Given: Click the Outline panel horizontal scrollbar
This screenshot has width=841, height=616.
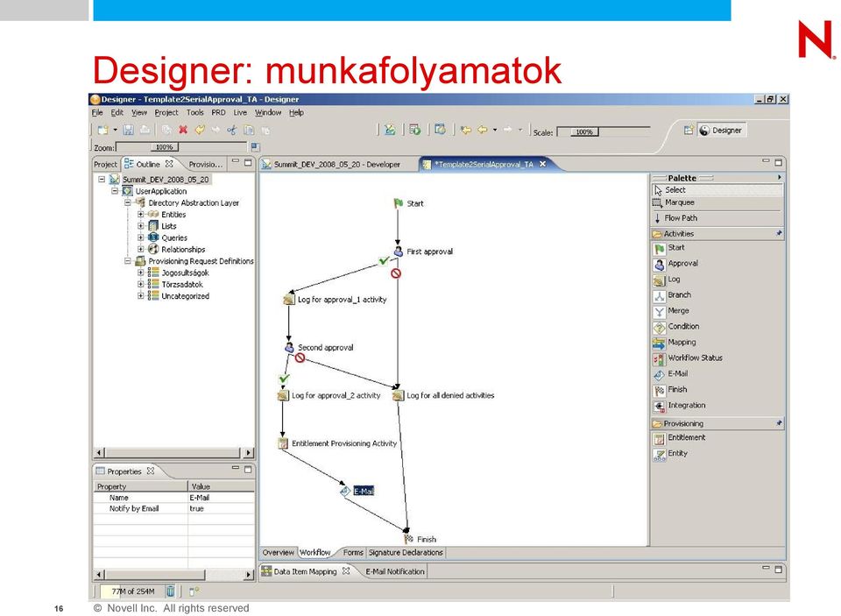Looking at the screenshot, I should 173,452.
